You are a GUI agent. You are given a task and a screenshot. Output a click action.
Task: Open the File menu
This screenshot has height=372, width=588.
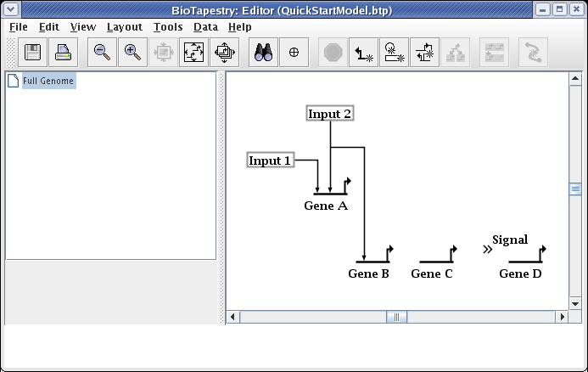click(18, 26)
